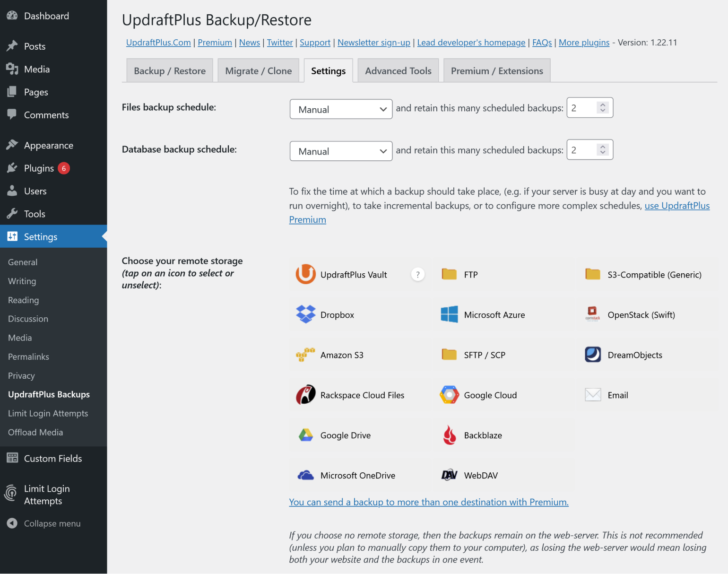Select the Backblaze flame icon

tap(449, 435)
